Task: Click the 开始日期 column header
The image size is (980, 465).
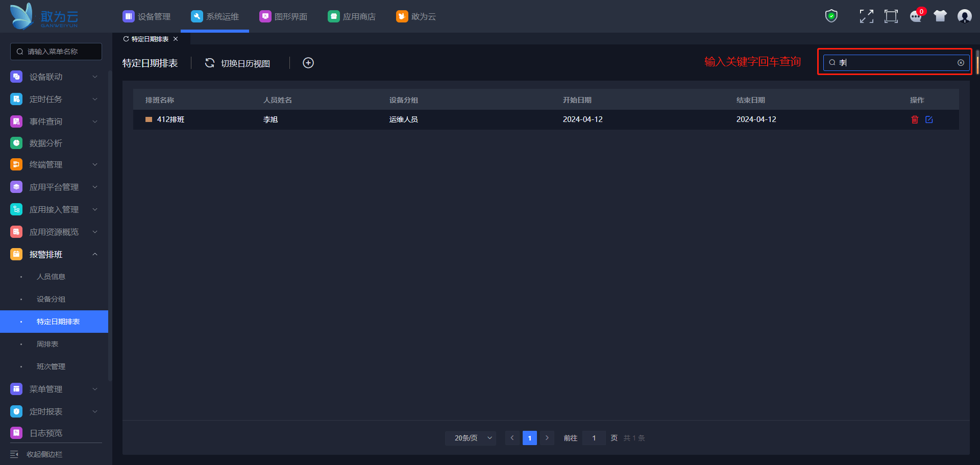Action: pyautogui.click(x=577, y=100)
